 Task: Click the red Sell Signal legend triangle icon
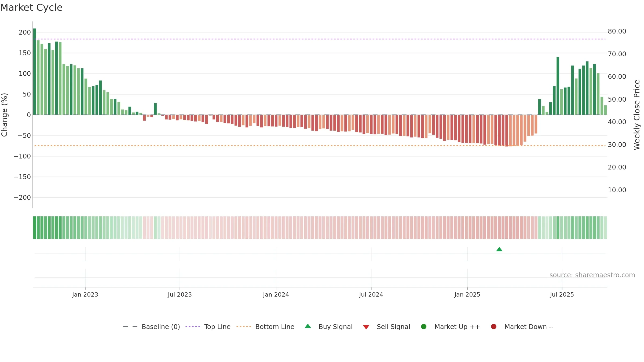click(366, 327)
